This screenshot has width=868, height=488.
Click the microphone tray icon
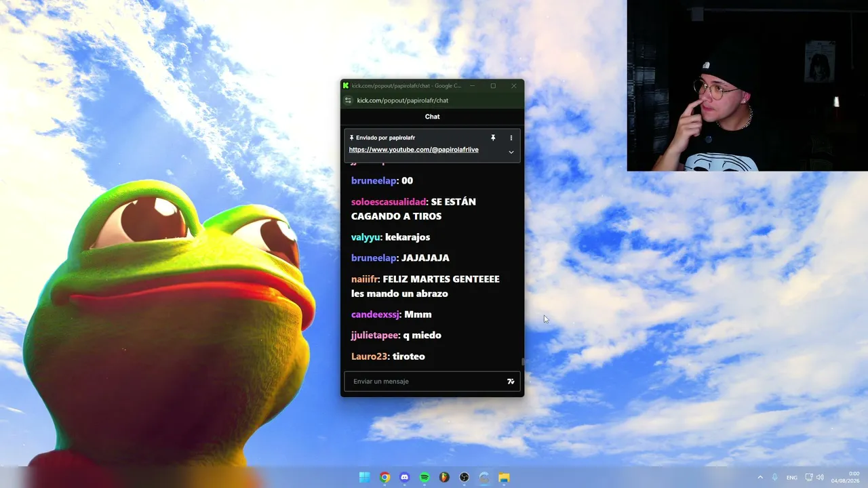pos(775,477)
